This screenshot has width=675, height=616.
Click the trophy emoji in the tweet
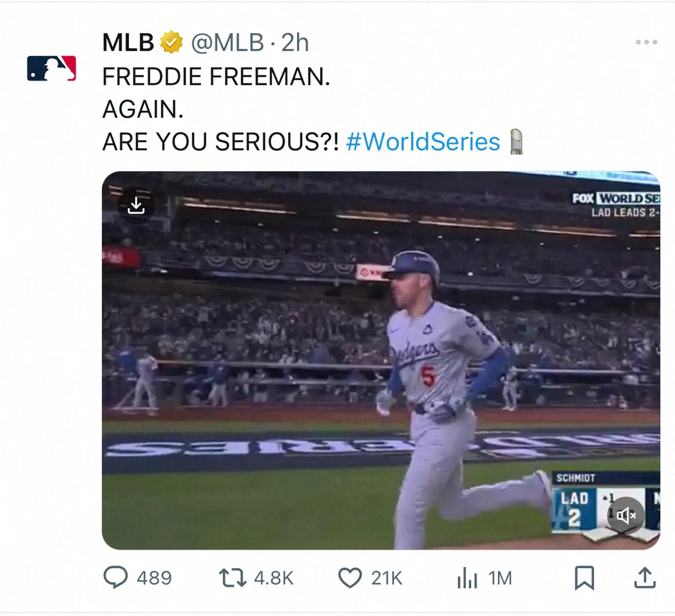516,142
